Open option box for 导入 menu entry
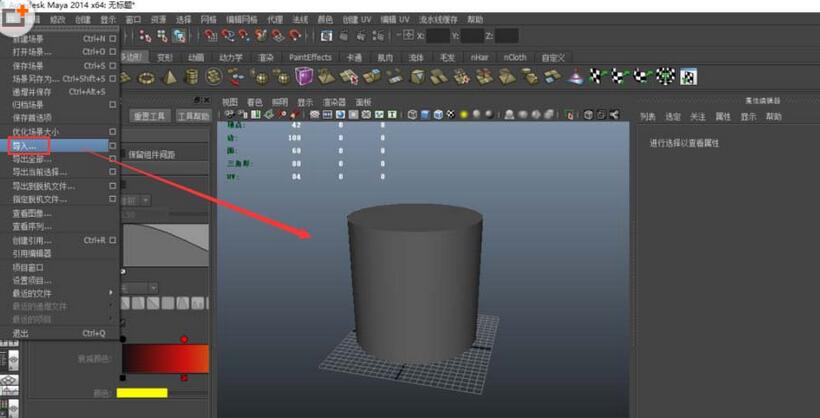Image resolution: width=820 pixels, height=418 pixels. point(113,146)
